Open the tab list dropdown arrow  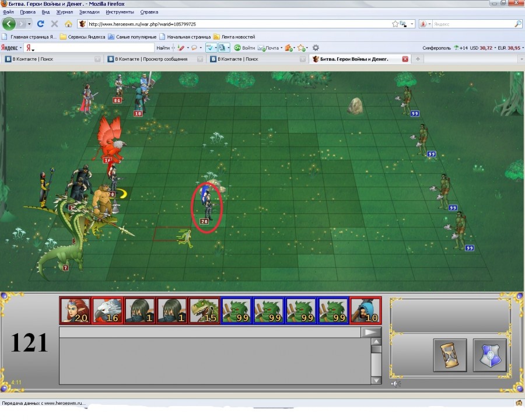(521, 59)
